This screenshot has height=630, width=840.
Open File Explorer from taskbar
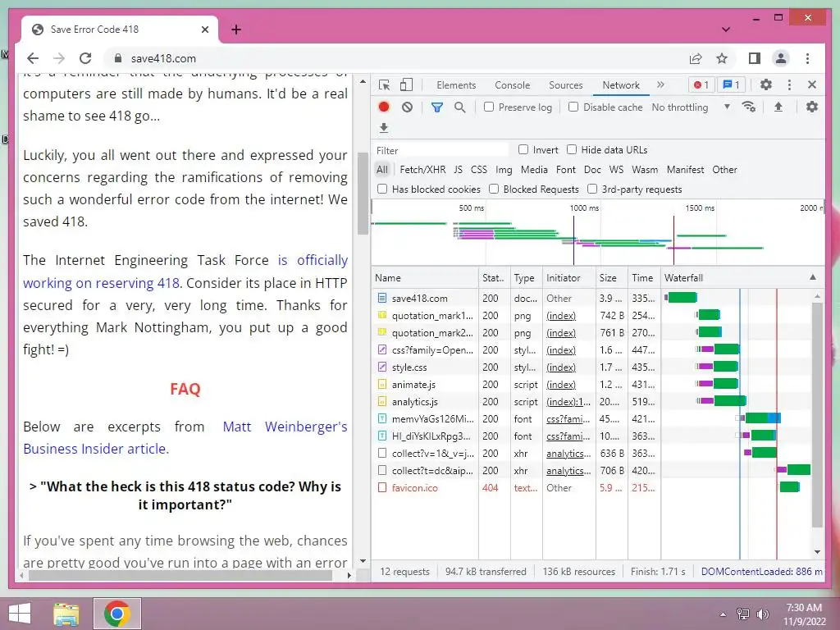[66, 614]
